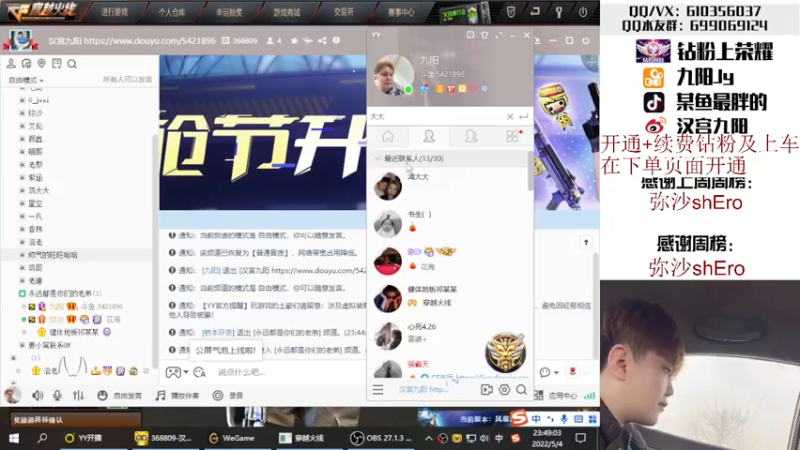
Task: Open contact 鸿大大 in recent list
Action: [x=449, y=186]
